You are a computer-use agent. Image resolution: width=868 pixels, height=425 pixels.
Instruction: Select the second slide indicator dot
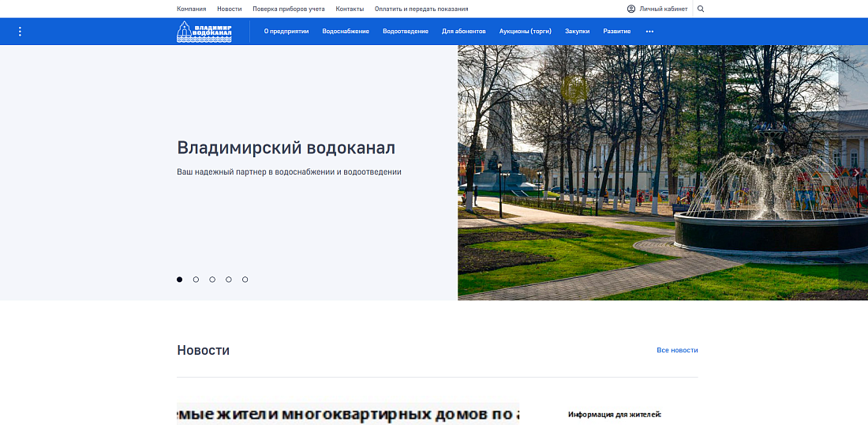point(196,280)
